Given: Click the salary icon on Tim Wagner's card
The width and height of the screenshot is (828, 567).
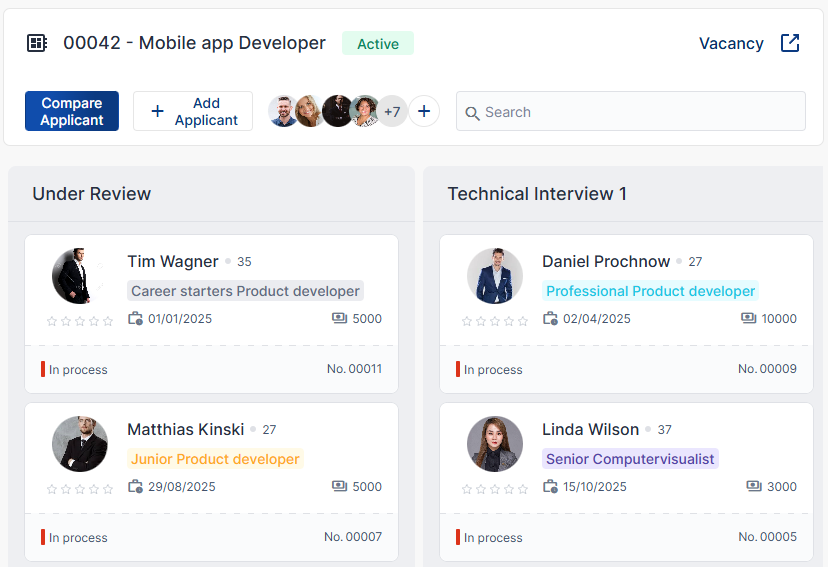Looking at the screenshot, I should [340, 319].
